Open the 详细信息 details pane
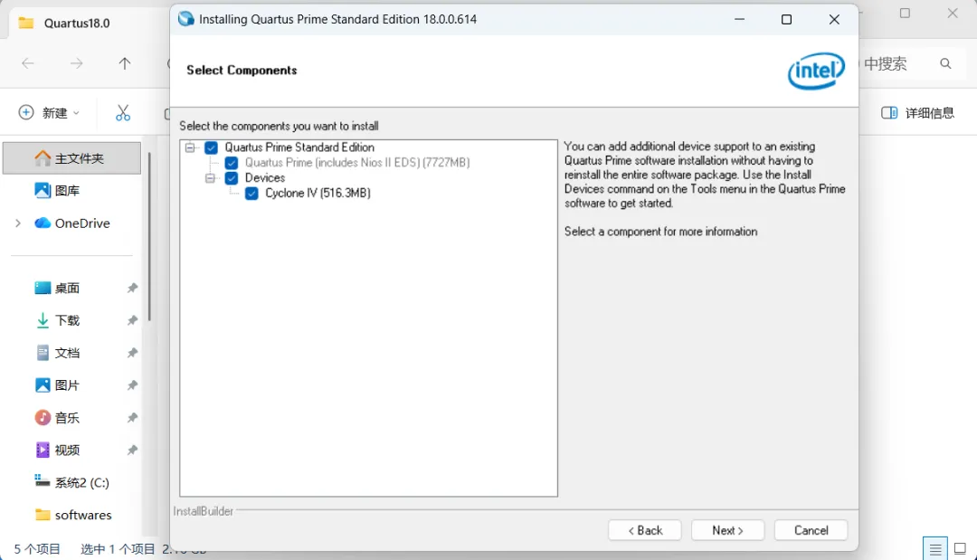 [918, 113]
